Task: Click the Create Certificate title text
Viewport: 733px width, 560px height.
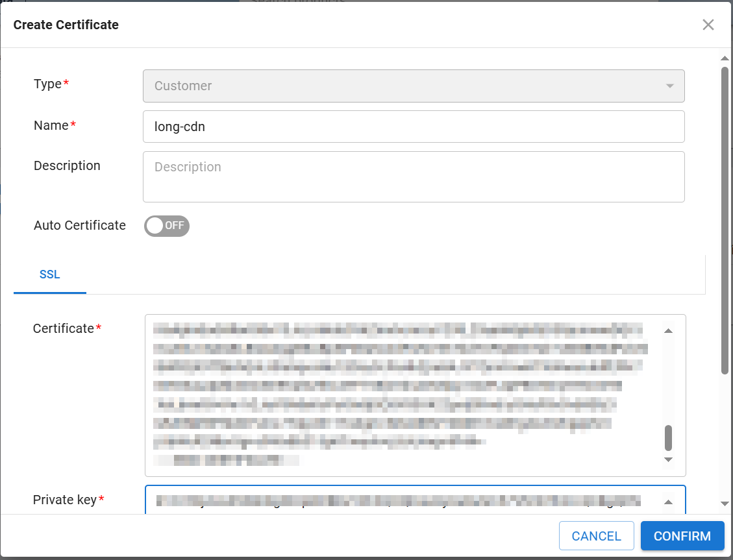Action: [x=66, y=25]
